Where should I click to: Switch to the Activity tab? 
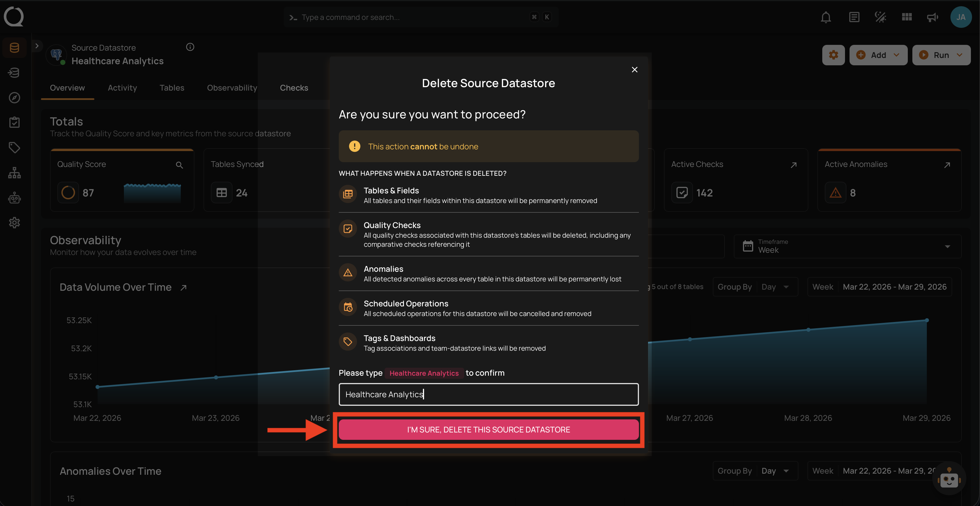point(122,88)
